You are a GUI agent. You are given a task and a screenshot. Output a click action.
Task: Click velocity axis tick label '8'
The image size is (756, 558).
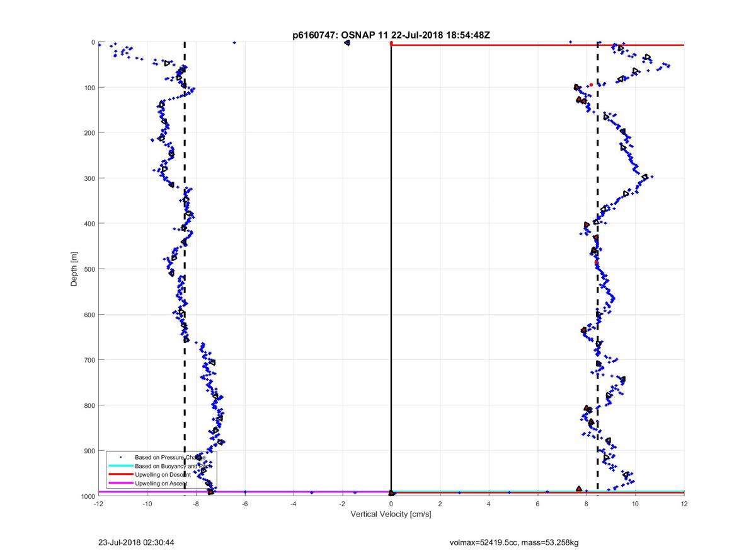587,504
